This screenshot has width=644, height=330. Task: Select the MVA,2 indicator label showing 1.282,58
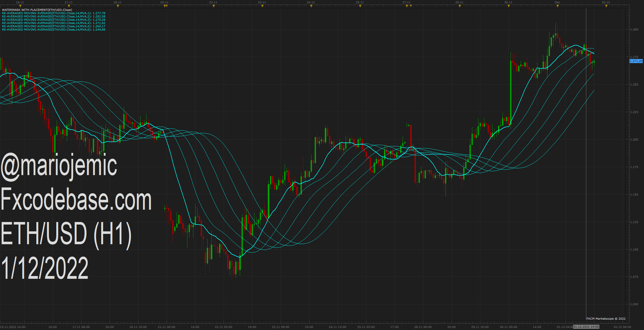(54, 16)
